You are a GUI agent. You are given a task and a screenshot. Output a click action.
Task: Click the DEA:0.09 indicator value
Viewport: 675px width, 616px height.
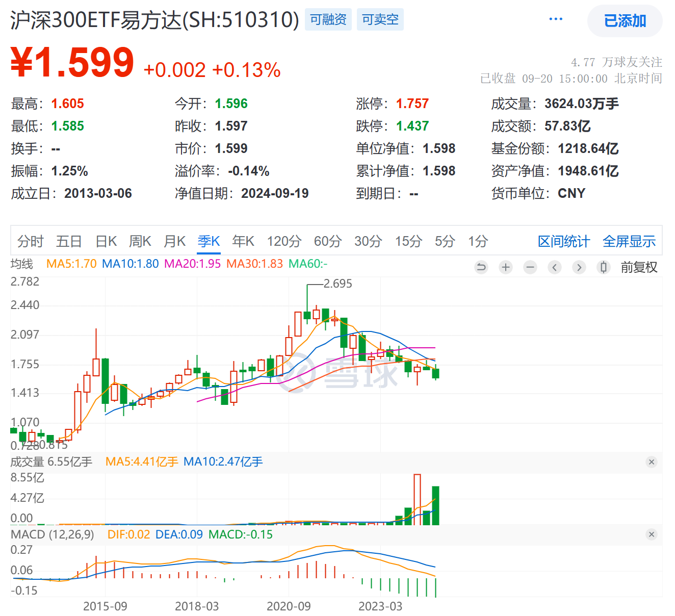coord(179,534)
